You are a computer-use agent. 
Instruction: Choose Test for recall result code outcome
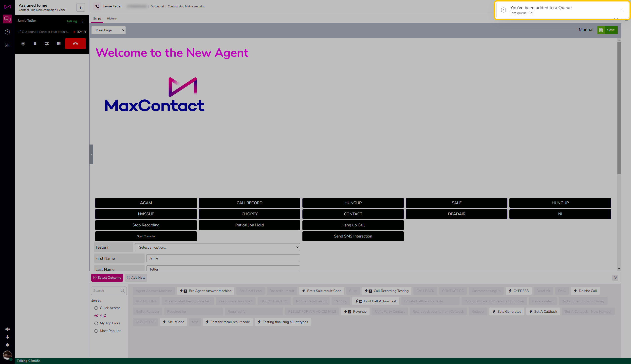228,322
